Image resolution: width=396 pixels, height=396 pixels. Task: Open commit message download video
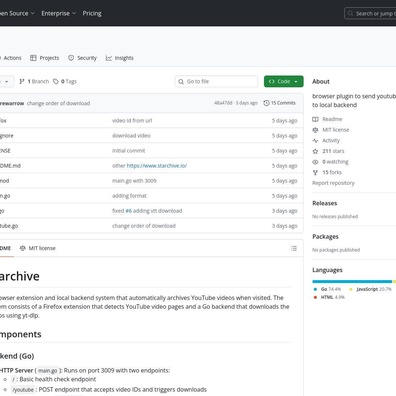pyautogui.click(x=131, y=136)
